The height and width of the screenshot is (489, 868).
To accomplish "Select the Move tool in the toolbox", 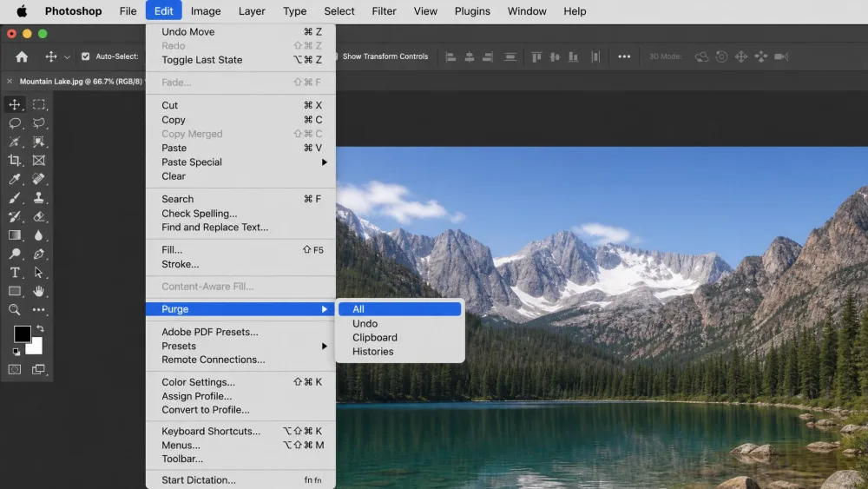I will [x=15, y=105].
